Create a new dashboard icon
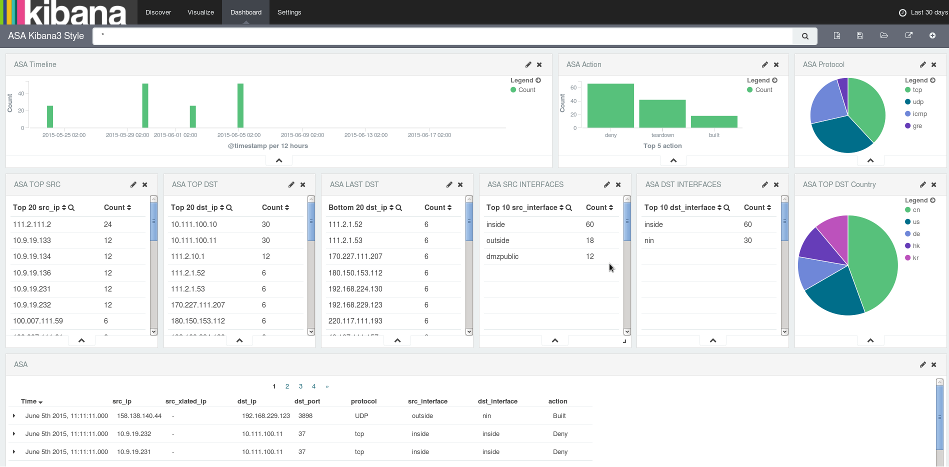The width and height of the screenshot is (949, 467). [x=837, y=36]
